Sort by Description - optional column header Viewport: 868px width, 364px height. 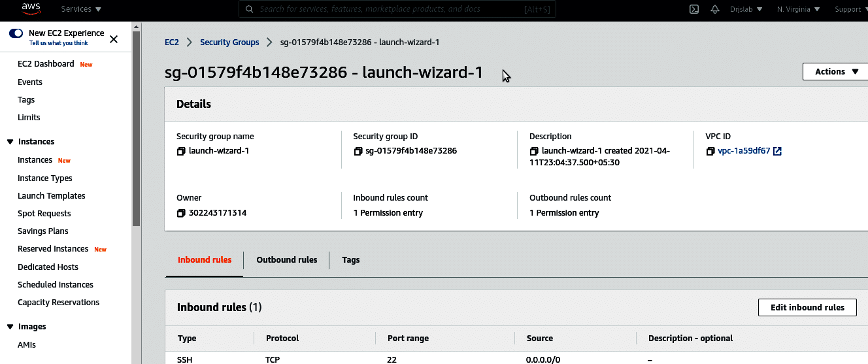pos(690,339)
